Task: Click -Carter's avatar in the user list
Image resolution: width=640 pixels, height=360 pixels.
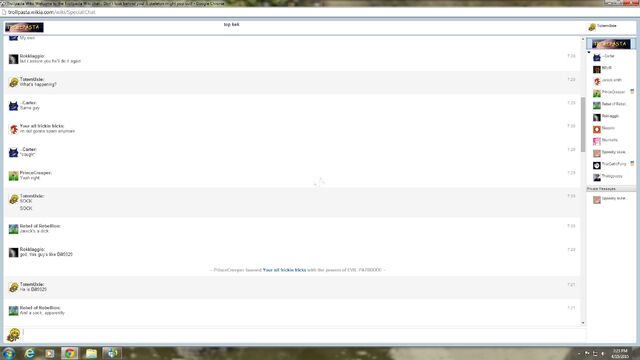Action: pyautogui.click(x=597, y=58)
